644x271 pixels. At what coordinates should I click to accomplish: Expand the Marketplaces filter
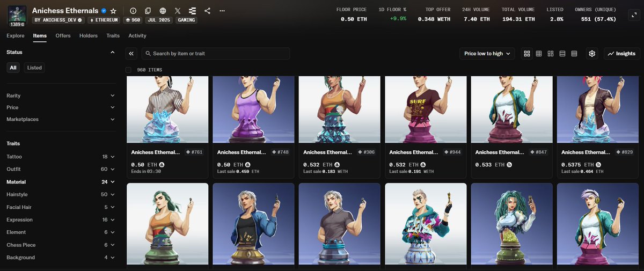(61, 119)
